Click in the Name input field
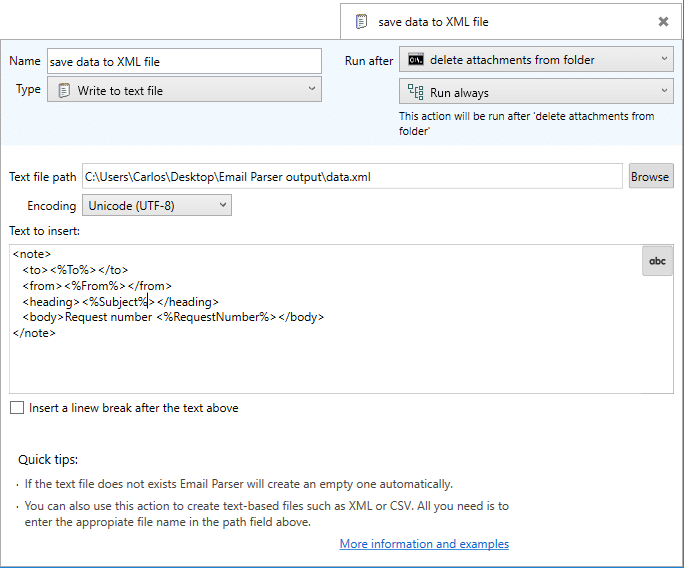Viewport: 684px width, 568px height. 184,61
